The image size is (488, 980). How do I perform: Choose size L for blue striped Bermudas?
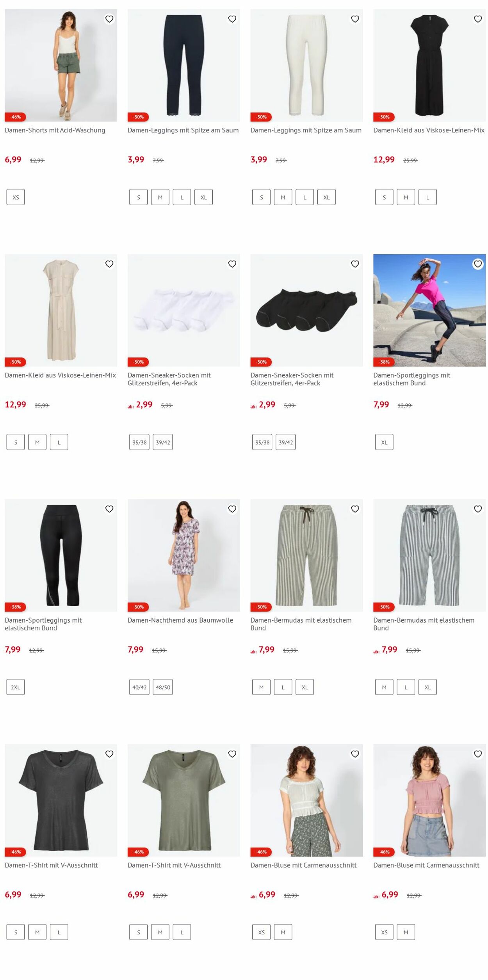[x=406, y=687]
